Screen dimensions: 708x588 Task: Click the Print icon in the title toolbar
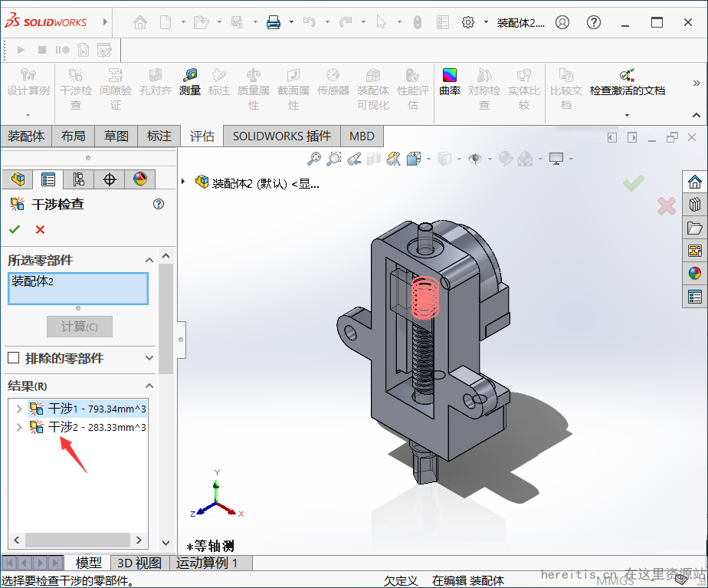point(274,22)
